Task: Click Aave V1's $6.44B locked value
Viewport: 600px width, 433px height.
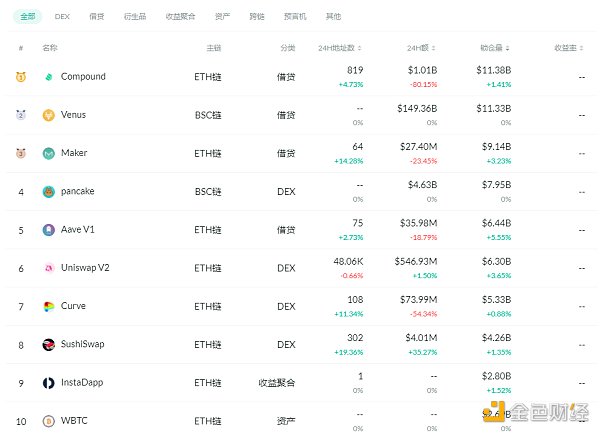Action: 496,223
